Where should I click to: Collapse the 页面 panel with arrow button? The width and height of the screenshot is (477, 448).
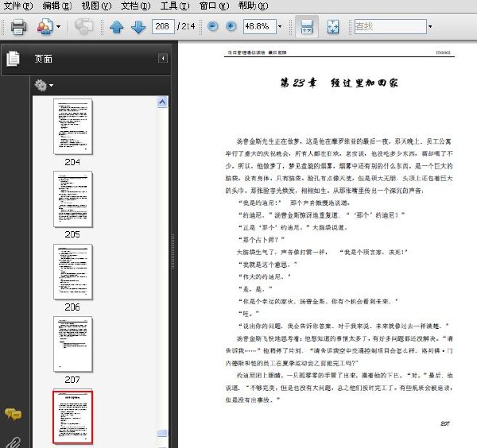tap(163, 58)
